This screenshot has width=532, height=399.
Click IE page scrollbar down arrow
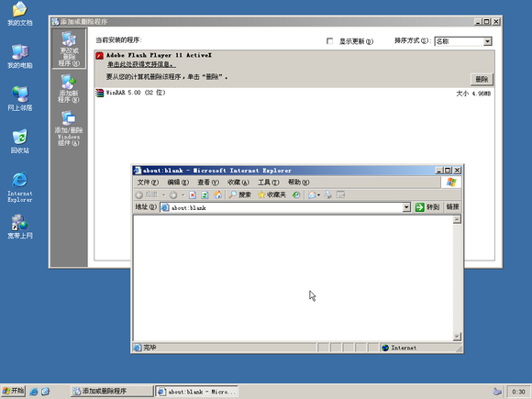(x=457, y=337)
